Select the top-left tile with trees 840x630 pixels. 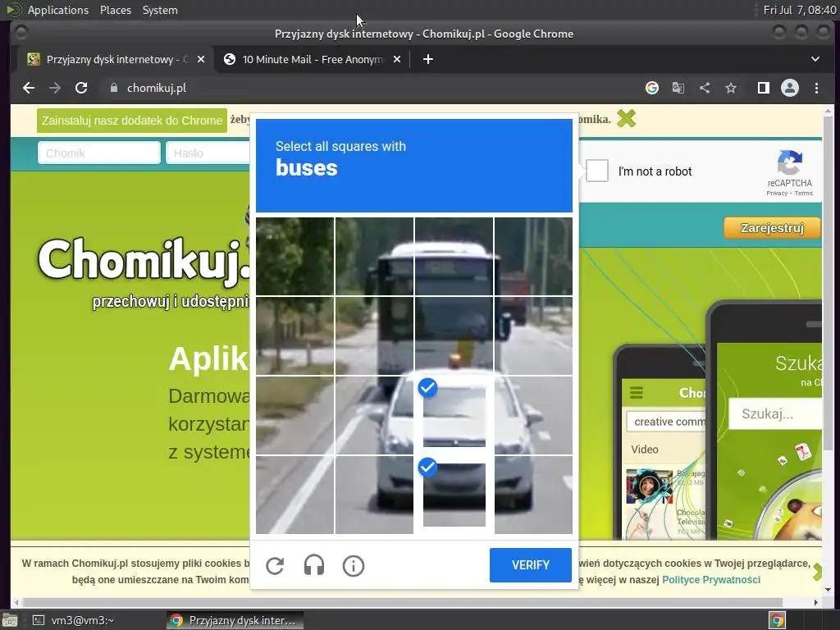coord(294,257)
